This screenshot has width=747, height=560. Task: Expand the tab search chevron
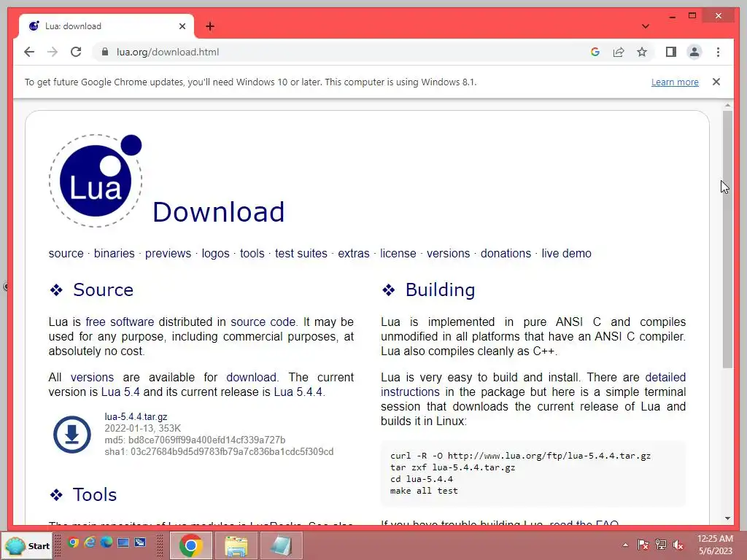645,26
